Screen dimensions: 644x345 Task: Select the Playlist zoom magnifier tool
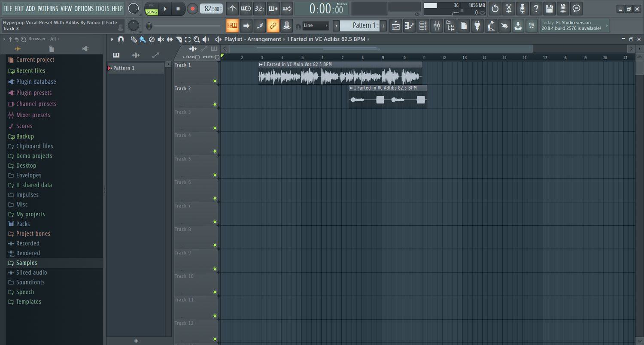(x=197, y=39)
